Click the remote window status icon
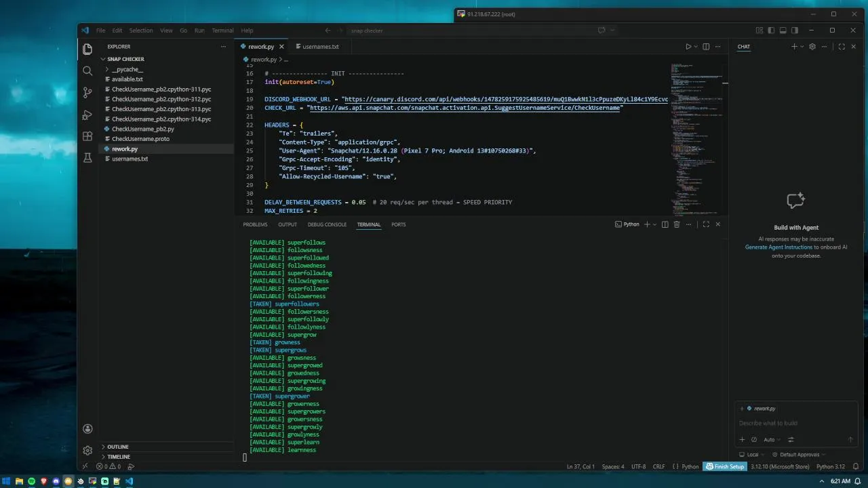This screenshot has height=488, width=868. click(x=85, y=466)
